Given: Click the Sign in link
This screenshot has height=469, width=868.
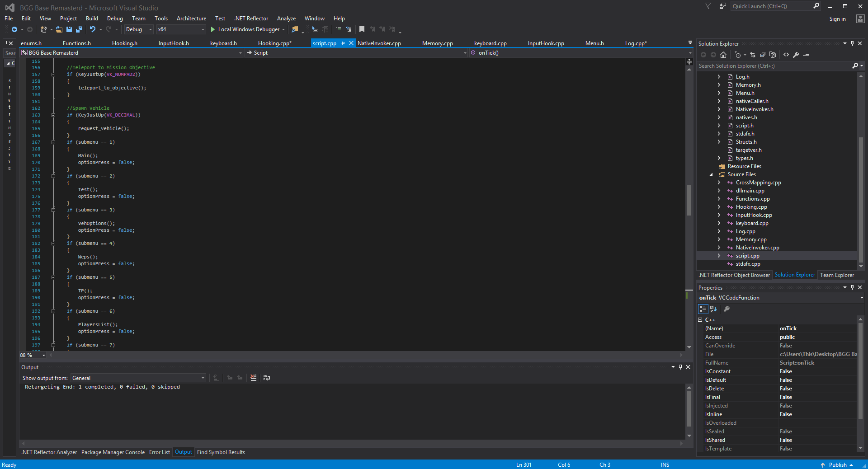Looking at the screenshot, I should coord(837,19).
